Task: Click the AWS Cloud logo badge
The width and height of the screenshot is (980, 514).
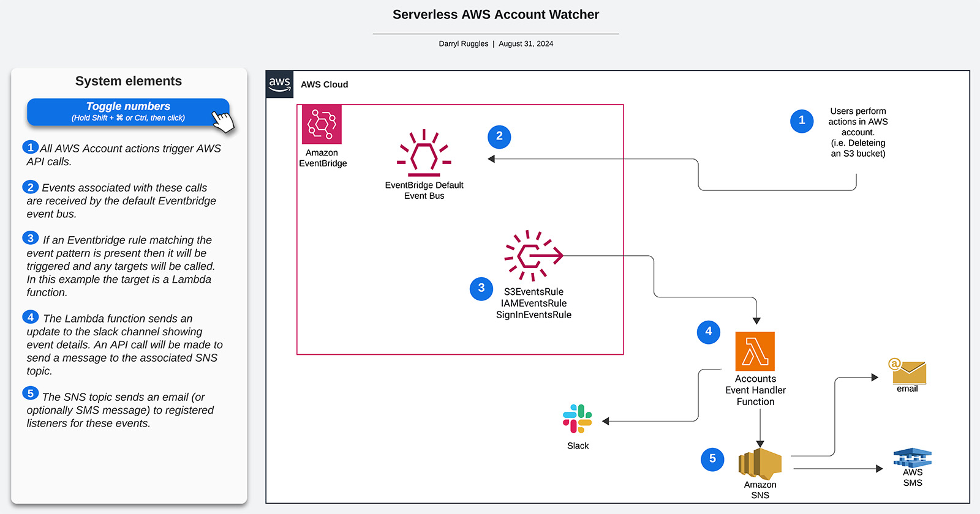Action: click(279, 84)
